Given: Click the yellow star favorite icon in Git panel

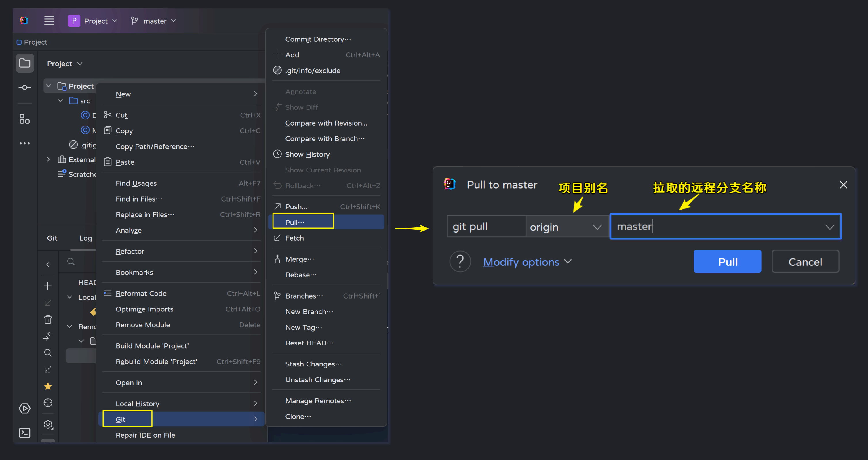Looking at the screenshot, I should tap(48, 386).
